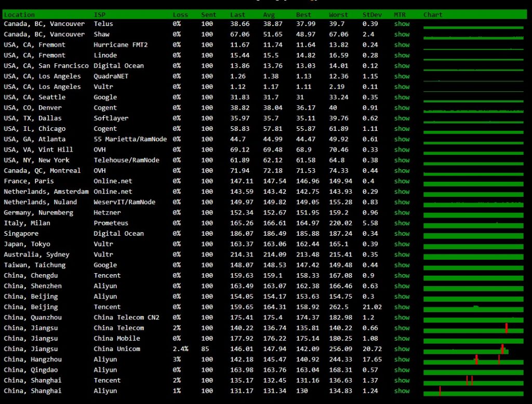Select avg value '214.09' for Vultr Sydney

coord(274,255)
